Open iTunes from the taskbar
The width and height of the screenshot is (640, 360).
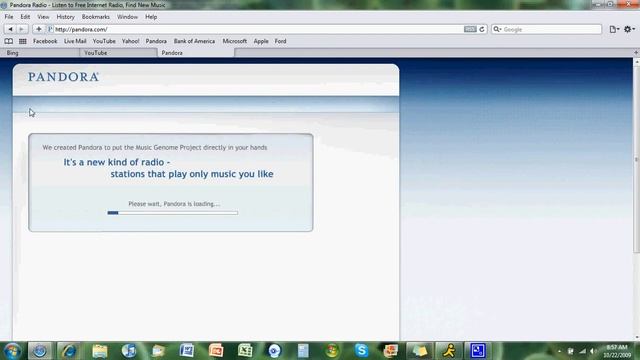129,351
